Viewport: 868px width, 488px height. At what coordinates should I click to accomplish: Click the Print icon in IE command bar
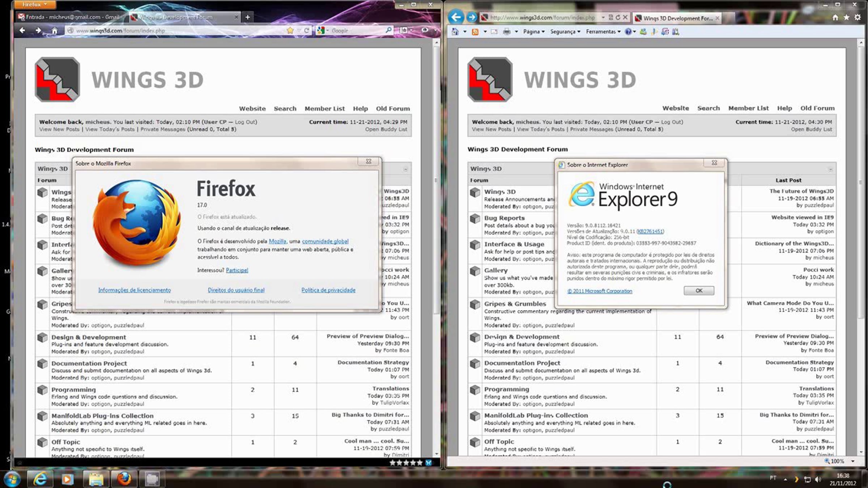507,32
